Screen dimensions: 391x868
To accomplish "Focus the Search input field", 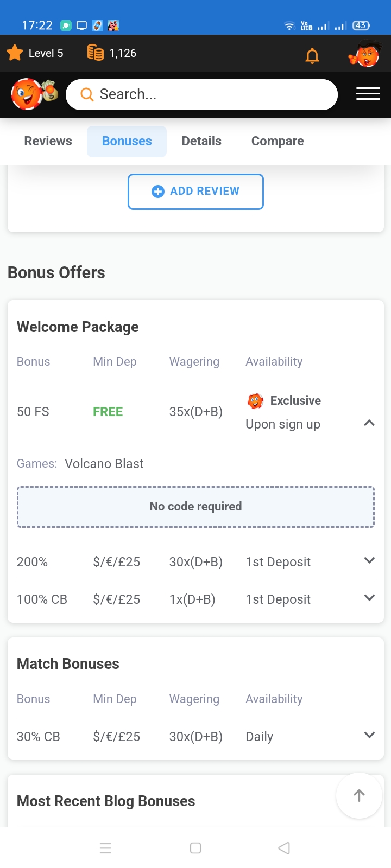I will (x=206, y=94).
